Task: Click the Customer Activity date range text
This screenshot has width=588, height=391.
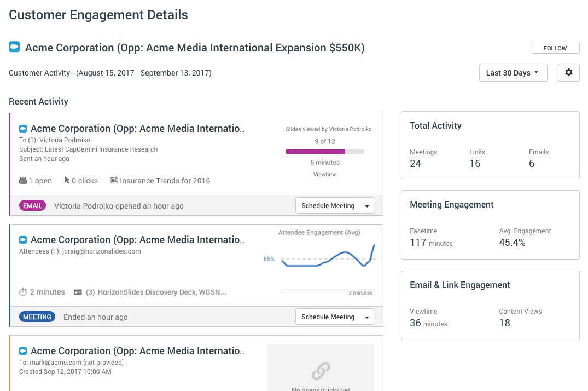Action: 110,73
